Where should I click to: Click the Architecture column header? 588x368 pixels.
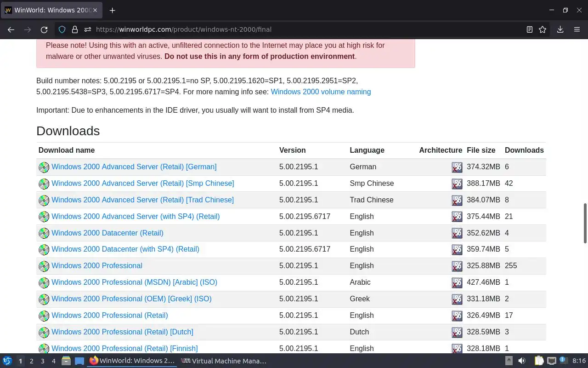(x=441, y=150)
